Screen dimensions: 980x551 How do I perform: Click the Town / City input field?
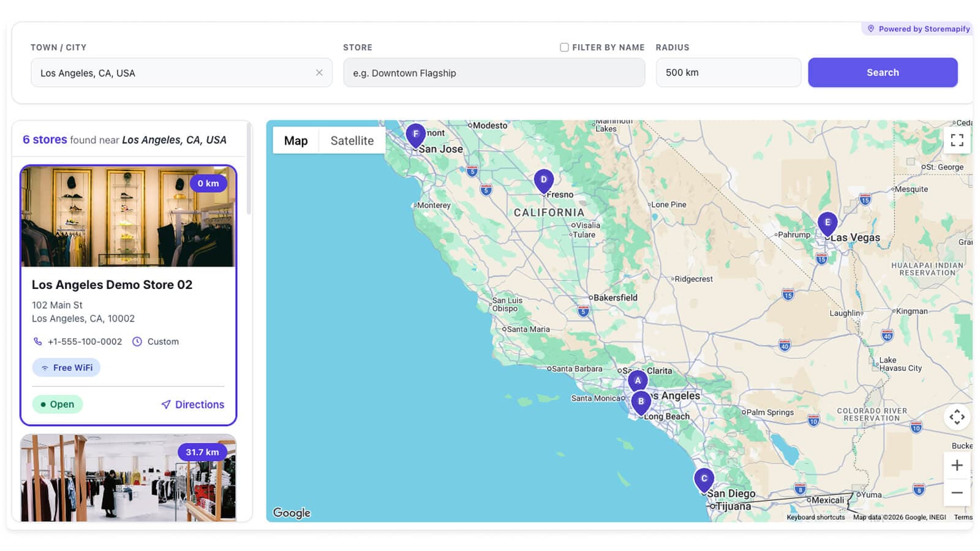pyautogui.click(x=181, y=72)
